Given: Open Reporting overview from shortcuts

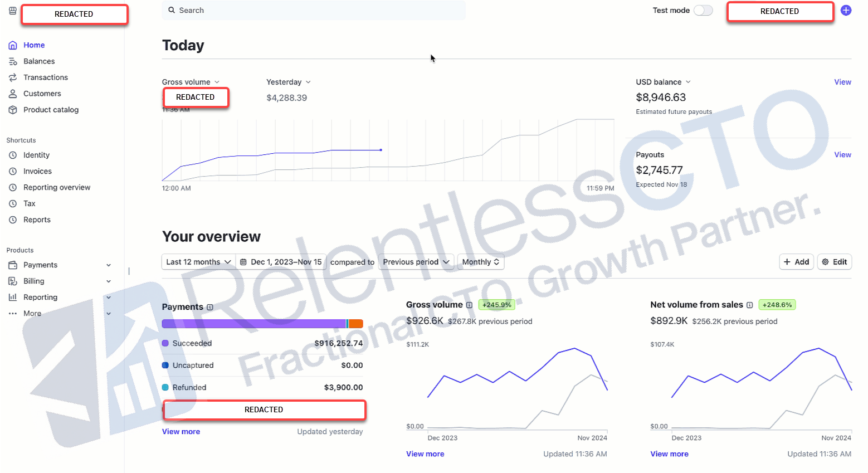Looking at the screenshot, I should click(56, 187).
